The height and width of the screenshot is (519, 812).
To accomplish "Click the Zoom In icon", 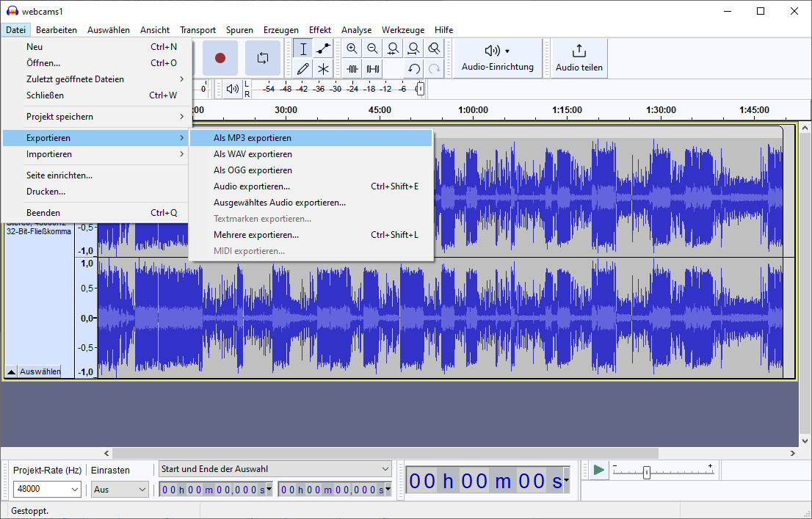I will 352,48.
